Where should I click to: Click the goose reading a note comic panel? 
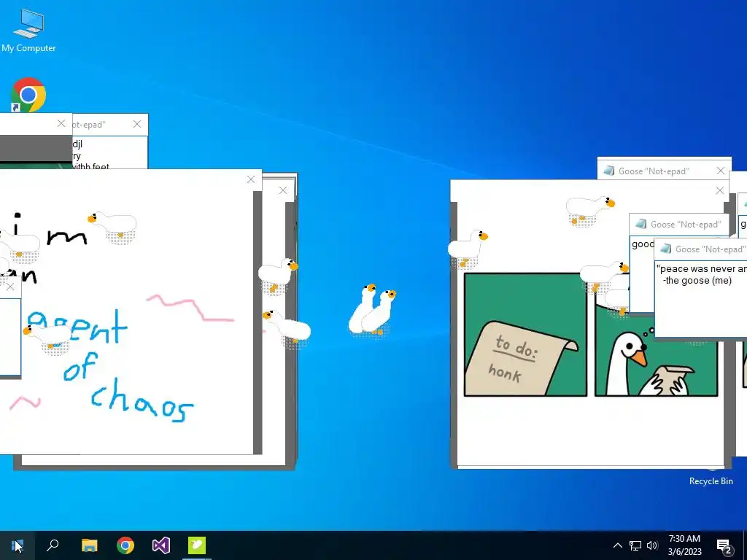657,352
